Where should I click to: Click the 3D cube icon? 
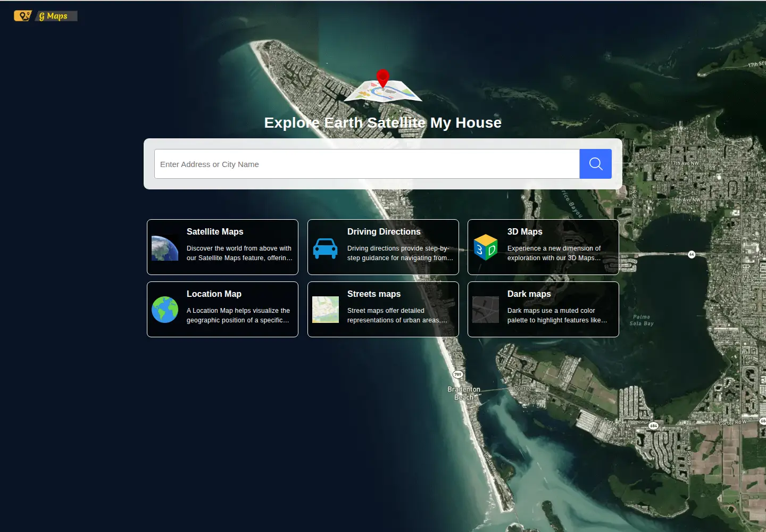[x=486, y=247]
